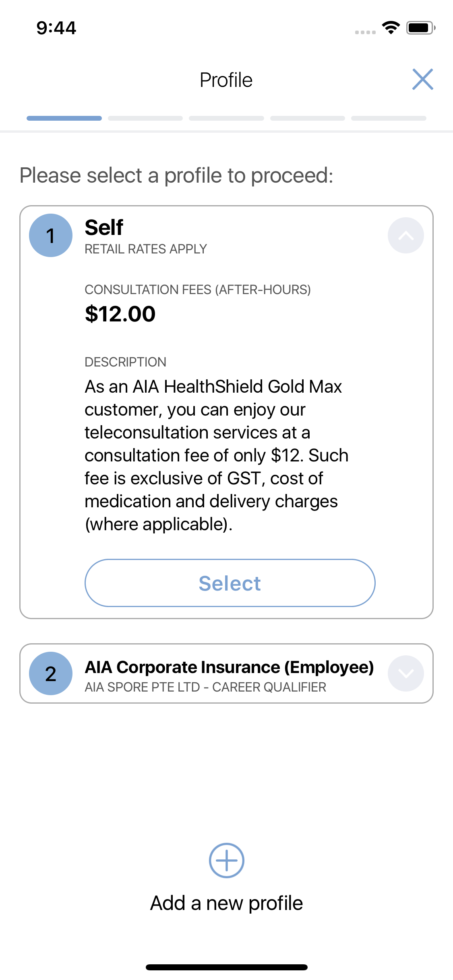This screenshot has width=453, height=980.
Task: Tap the battery indicator icon
Action: 420,28
